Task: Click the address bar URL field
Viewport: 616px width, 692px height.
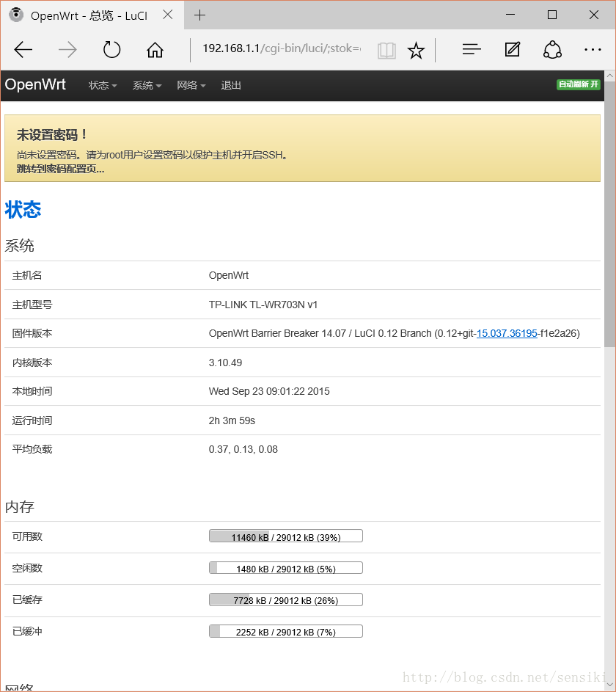Action: (x=282, y=48)
